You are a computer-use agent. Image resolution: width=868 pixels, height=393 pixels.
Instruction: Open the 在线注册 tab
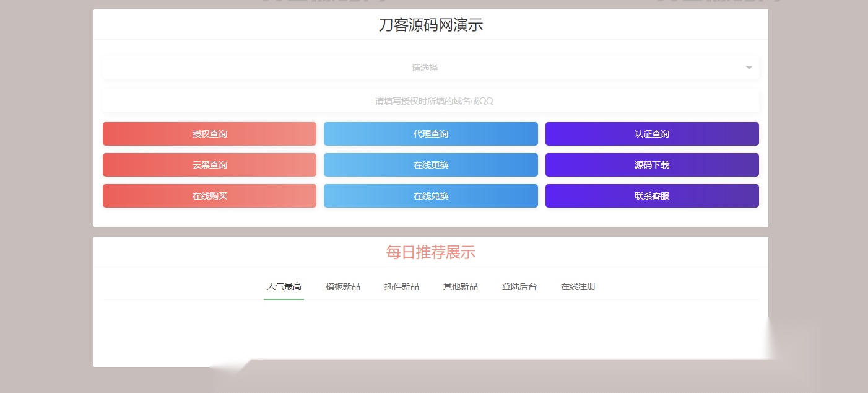[x=578, y=286]
